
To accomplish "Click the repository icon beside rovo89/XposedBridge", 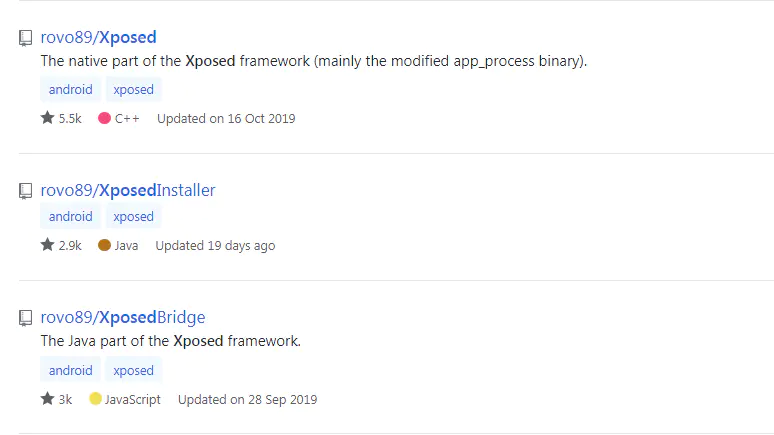I will coord(26,318).
